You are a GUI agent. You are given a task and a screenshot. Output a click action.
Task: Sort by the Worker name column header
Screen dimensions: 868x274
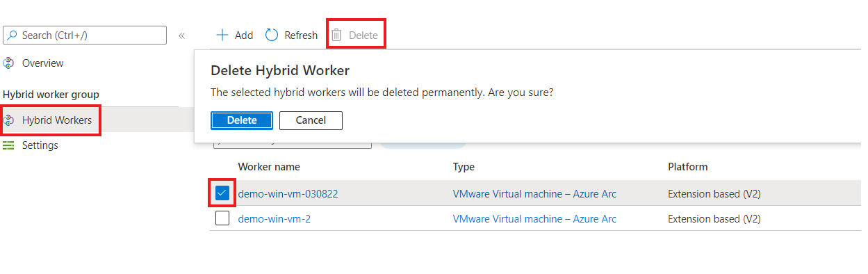coord(269,167)
